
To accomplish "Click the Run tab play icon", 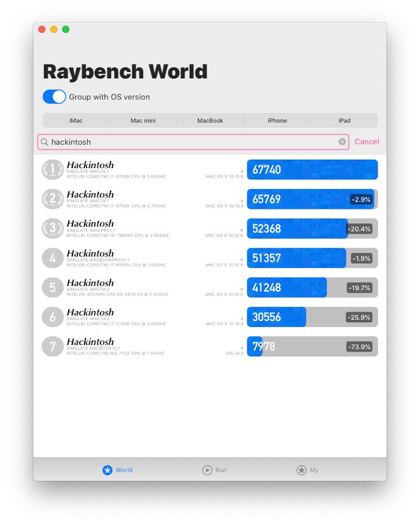I will [x=207, y=470].
